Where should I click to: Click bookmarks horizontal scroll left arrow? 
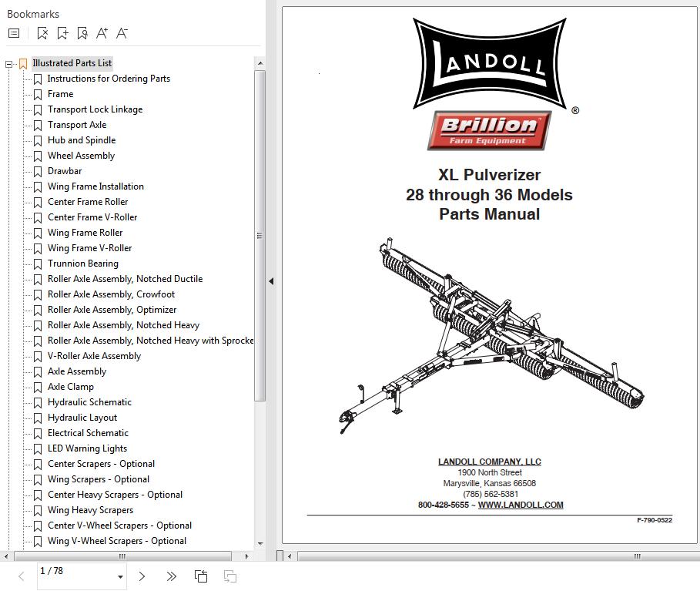coord(6,556)
